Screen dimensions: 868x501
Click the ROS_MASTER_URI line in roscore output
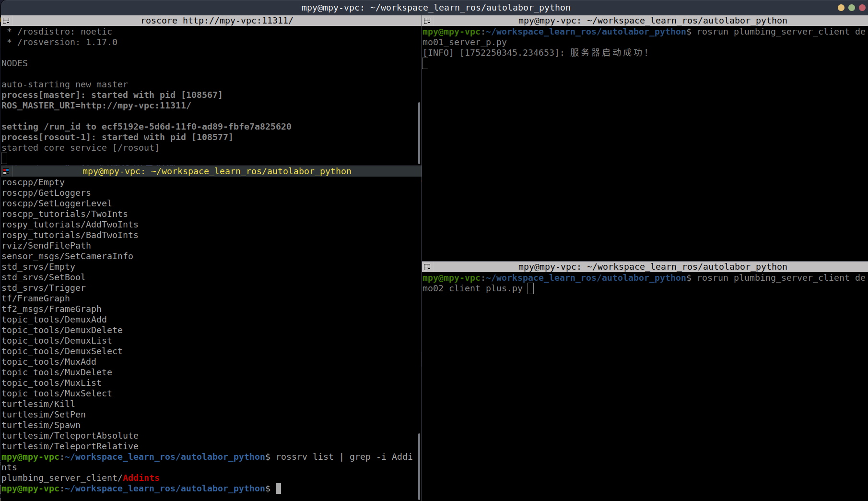[x=96, y=106]
